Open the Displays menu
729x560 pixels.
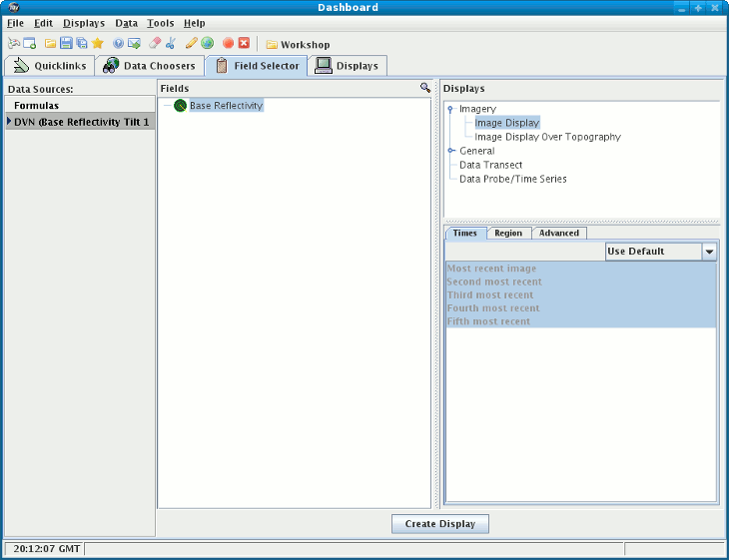tap(83, 23)
